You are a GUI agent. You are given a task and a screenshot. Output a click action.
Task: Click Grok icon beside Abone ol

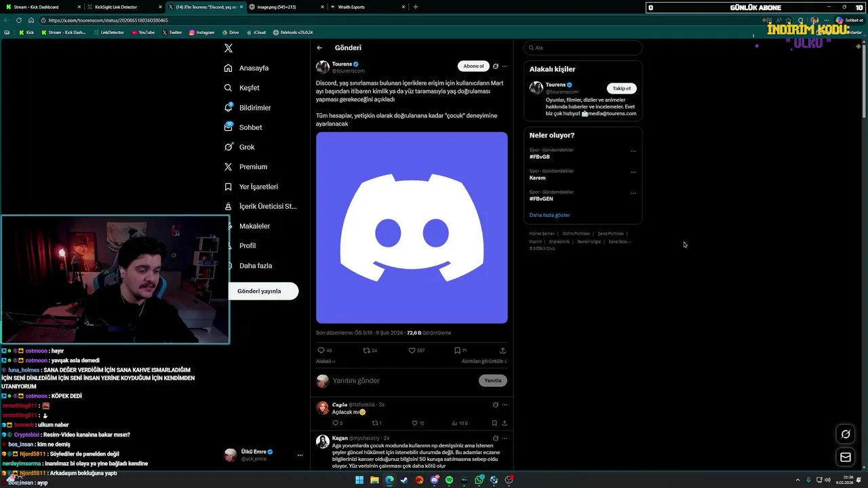point(496,66)
